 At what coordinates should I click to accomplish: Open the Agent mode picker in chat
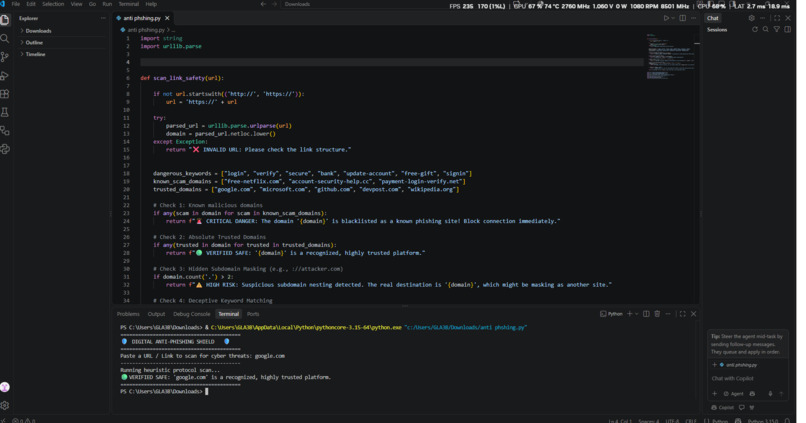point(734,394)
